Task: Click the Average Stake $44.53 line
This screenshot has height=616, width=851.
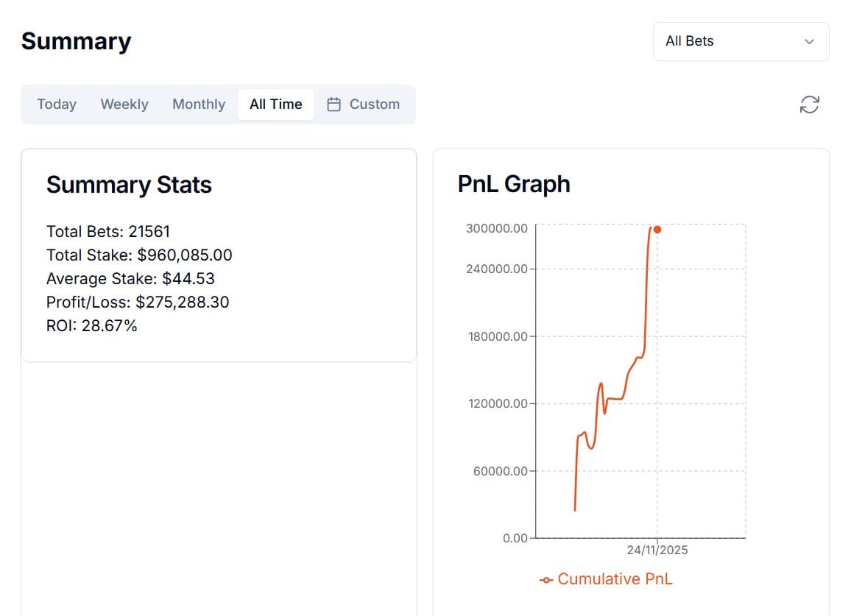Action: click(130, 279)
